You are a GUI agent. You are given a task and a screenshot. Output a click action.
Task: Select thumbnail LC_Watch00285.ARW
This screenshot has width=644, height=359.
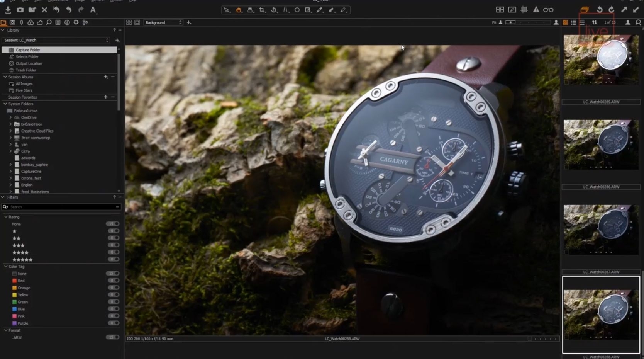[601, 60]
